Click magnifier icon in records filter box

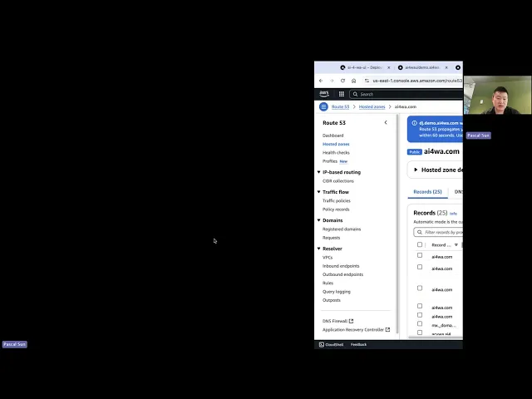[x=420, y=232]
